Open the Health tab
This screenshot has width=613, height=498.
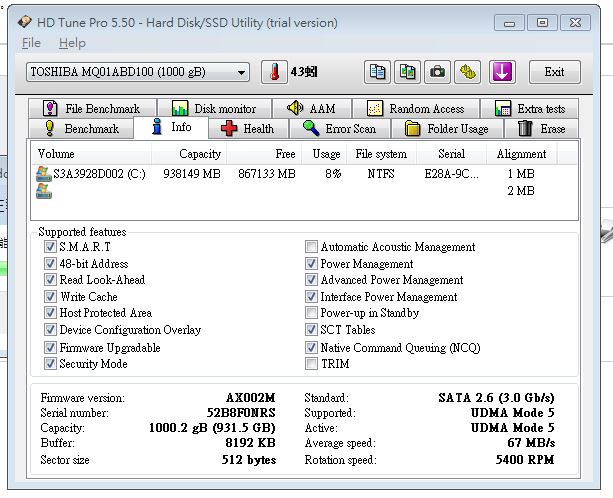[248, 129]
